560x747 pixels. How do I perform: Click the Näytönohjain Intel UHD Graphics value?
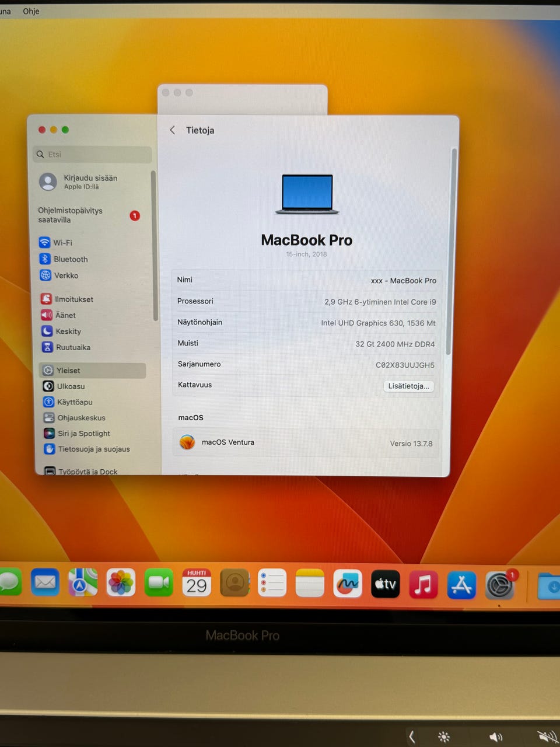click(x=378, y=323)
